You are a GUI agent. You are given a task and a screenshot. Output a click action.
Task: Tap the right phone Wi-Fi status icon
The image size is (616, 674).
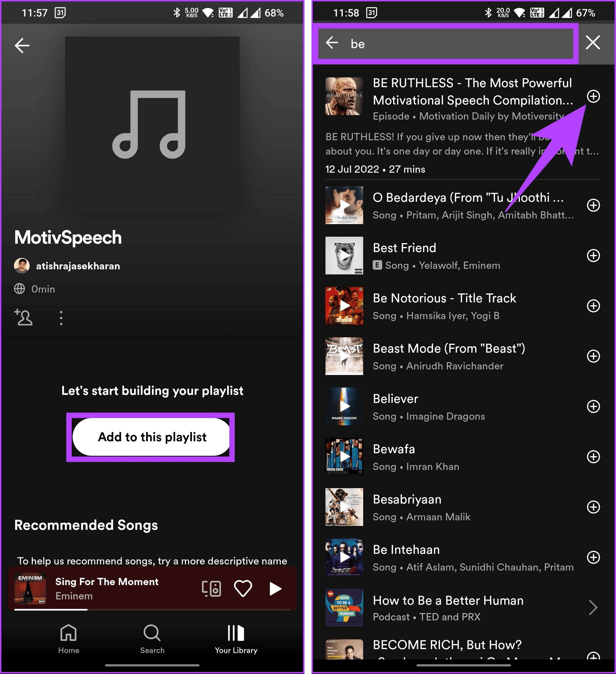[520, 13]
